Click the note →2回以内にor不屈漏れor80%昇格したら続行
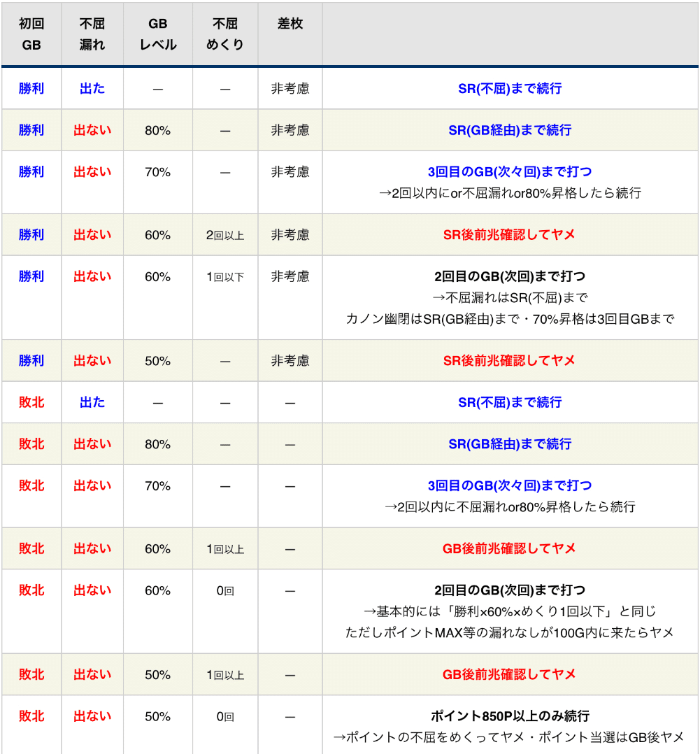 click(510, 193)
